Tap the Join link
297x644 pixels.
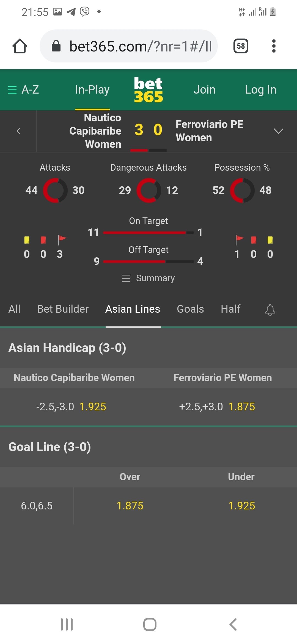[x=204, y=90]
